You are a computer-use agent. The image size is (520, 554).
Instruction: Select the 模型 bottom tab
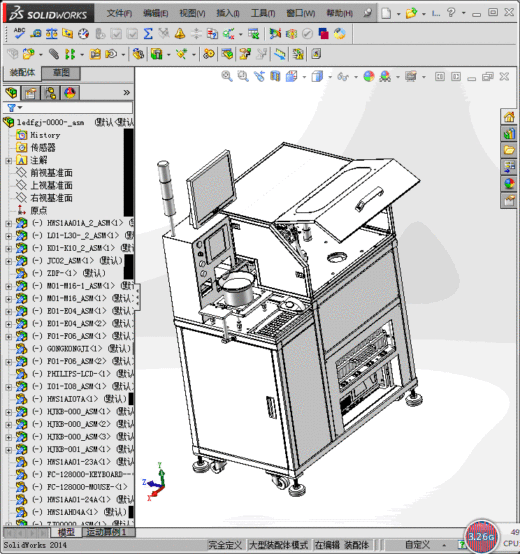(66, 532)
